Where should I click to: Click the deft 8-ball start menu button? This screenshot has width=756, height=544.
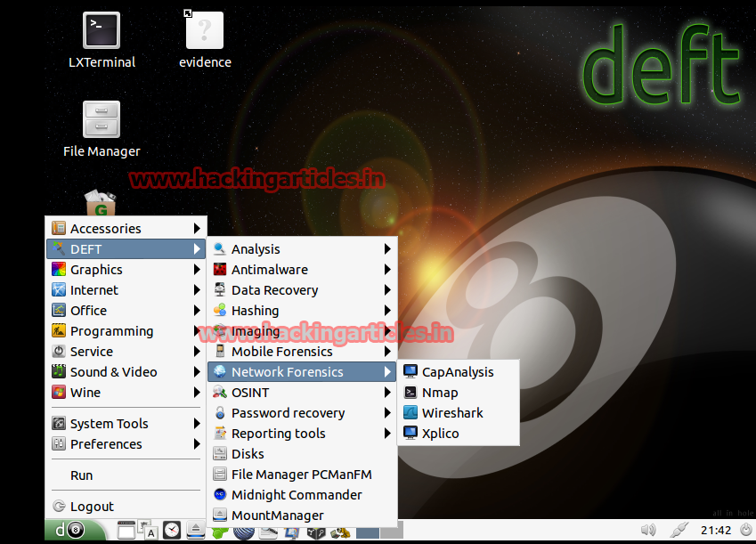tap(75, 531)
